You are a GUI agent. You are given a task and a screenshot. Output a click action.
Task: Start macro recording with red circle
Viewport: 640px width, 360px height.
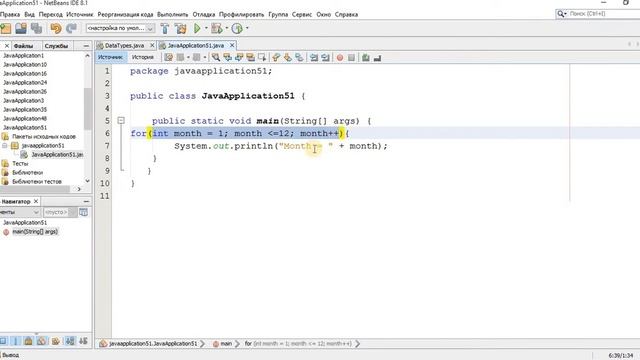pyautogui.click(x=340, y=58)
